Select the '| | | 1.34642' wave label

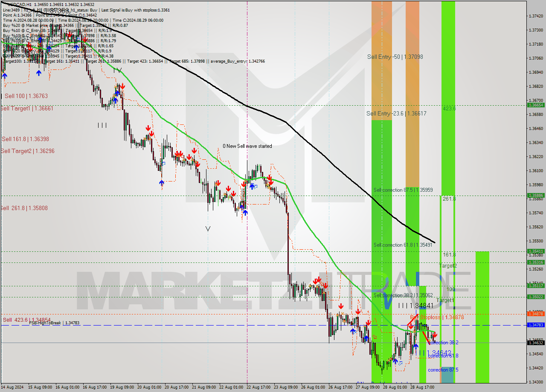click(435, 353)
